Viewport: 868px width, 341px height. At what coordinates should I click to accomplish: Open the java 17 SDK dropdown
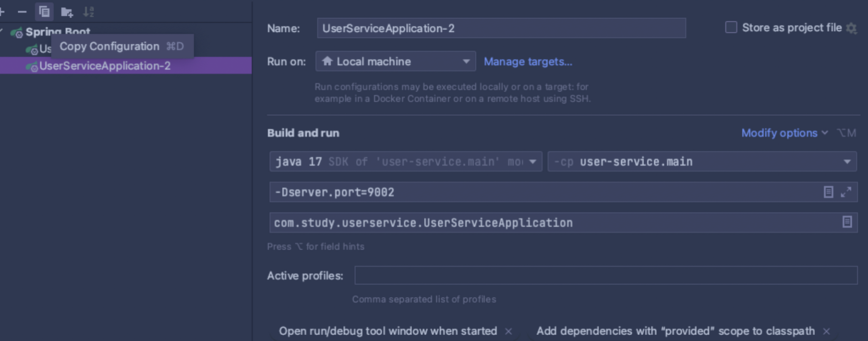(406, 162)
